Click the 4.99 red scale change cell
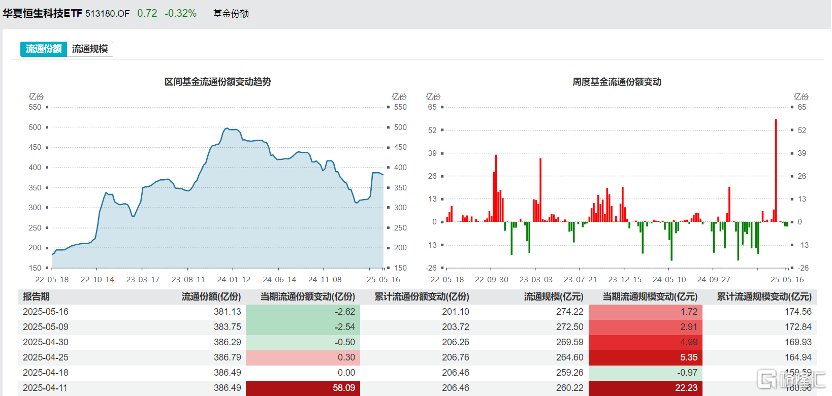The height and width of the screenshot is (396, 832). point(645,342)
